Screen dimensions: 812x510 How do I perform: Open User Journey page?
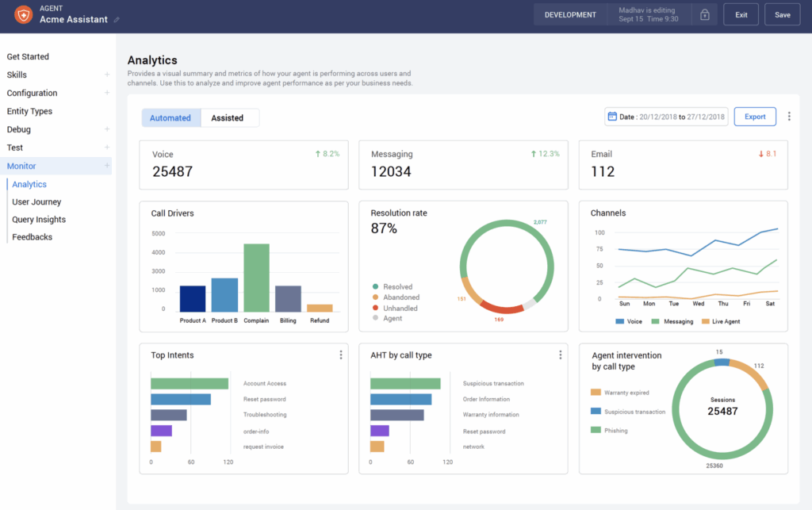36,202
